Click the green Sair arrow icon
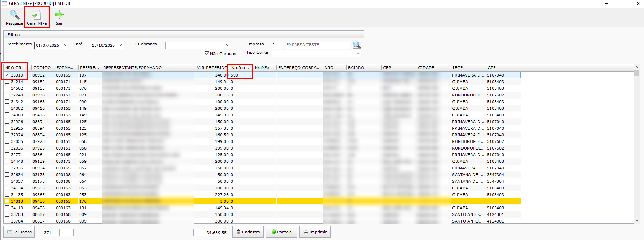The width and height of the screenshot is (644, 240). [59, 15]
